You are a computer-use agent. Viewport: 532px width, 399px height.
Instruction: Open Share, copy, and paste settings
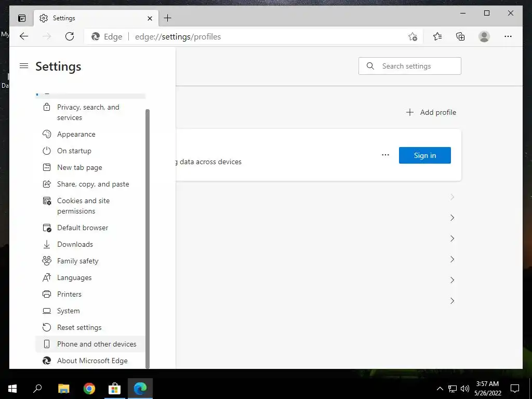[90, 184]
